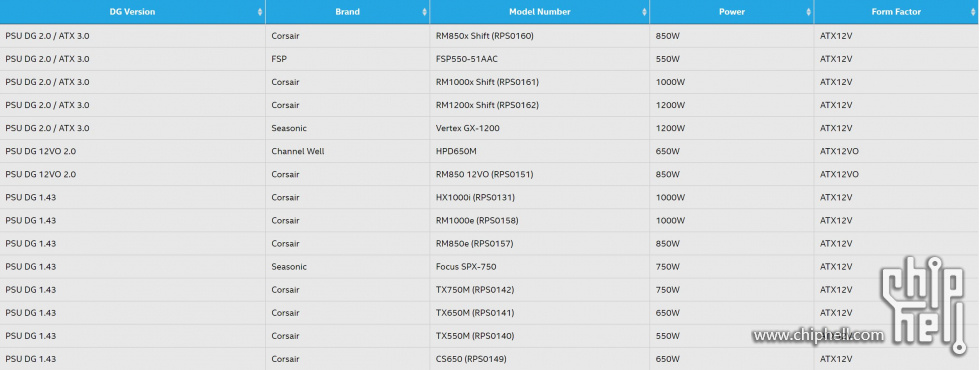The height and width of the screenshot is (370, 980).
Task: Select the Brand column header label
Action: click(348, 12)
